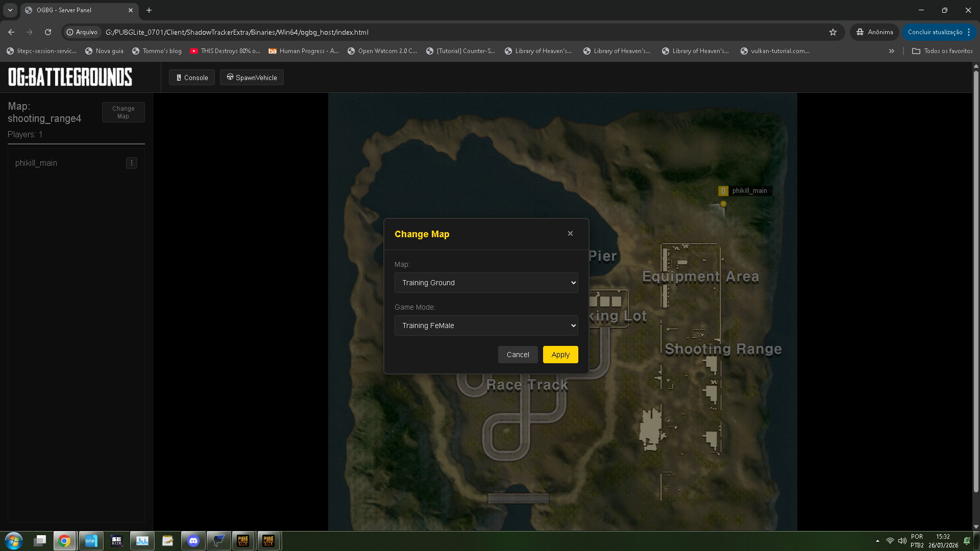This screenshot has width=980, height=551.
Task: Open the Console panel button
Action: (192, 78)
